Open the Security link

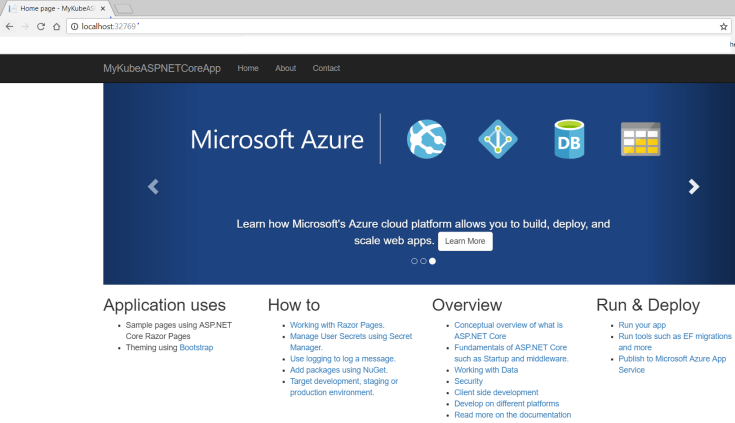[468, 381]
